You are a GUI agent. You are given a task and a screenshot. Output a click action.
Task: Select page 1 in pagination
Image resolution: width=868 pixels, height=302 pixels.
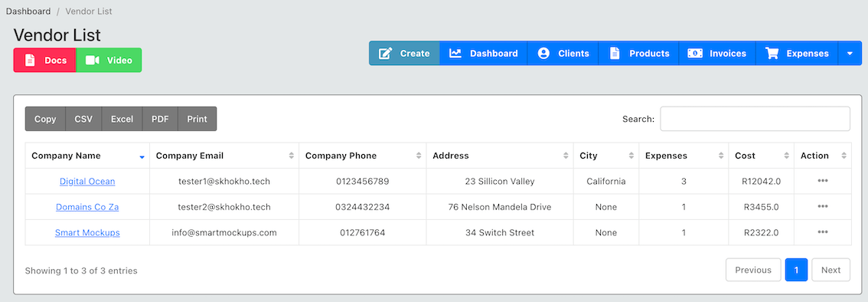click(796, 270)
